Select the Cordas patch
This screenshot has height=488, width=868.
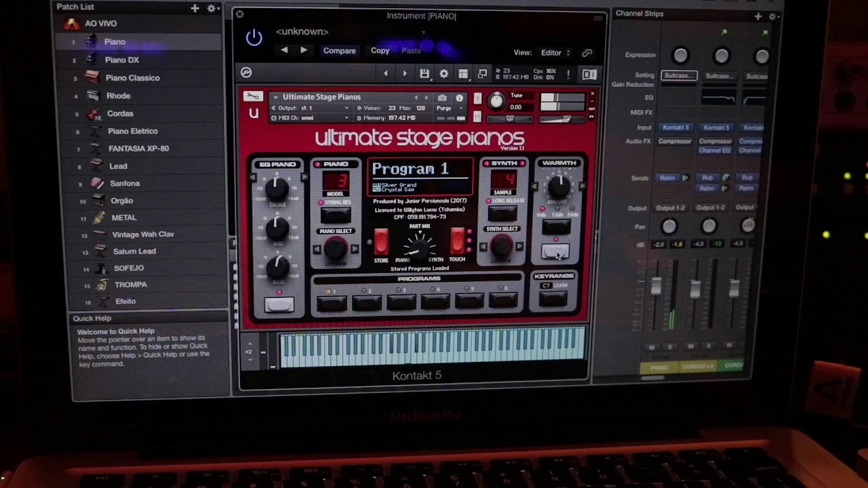coord(120,113)
